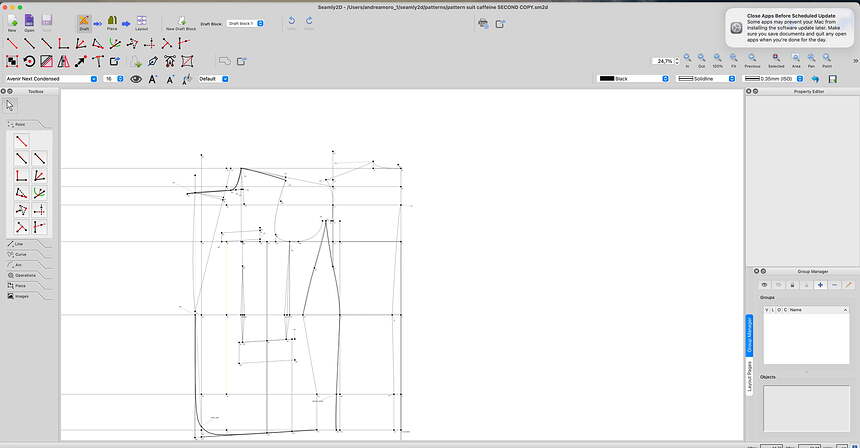Image resolution: width=860 pixels, height=448 pixels.
Task: Click the Undo arrow button
Action: (291, 22)
